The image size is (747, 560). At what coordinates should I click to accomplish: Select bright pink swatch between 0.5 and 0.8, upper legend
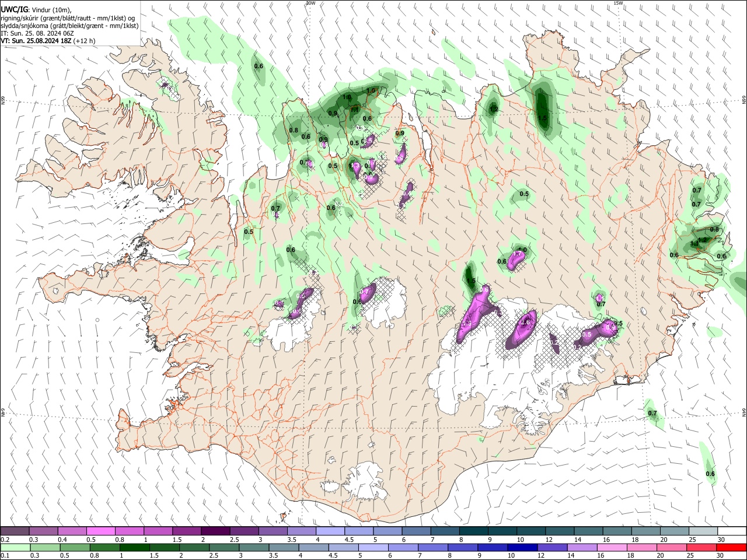click(101, 531)
